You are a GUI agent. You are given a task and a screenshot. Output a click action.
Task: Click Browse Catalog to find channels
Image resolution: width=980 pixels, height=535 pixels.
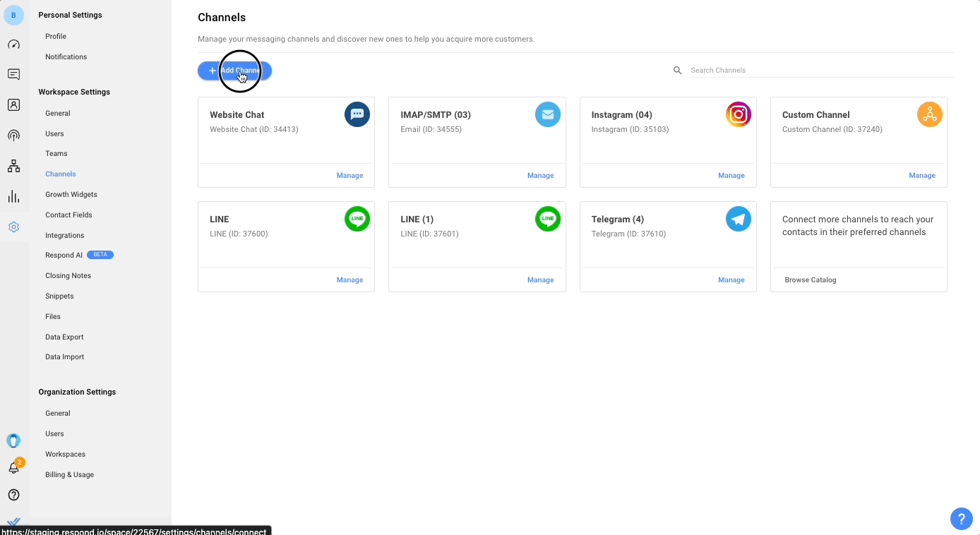coord(810,279)
